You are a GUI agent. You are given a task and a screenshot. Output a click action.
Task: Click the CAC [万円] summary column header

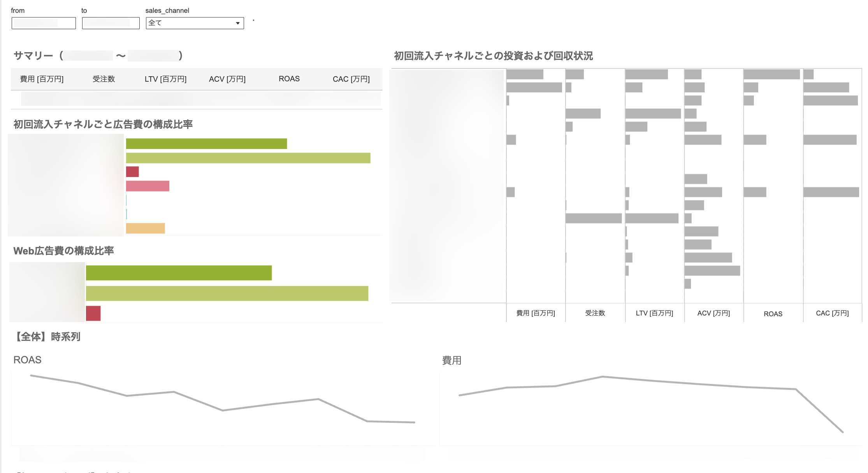(x=351, y=79)
